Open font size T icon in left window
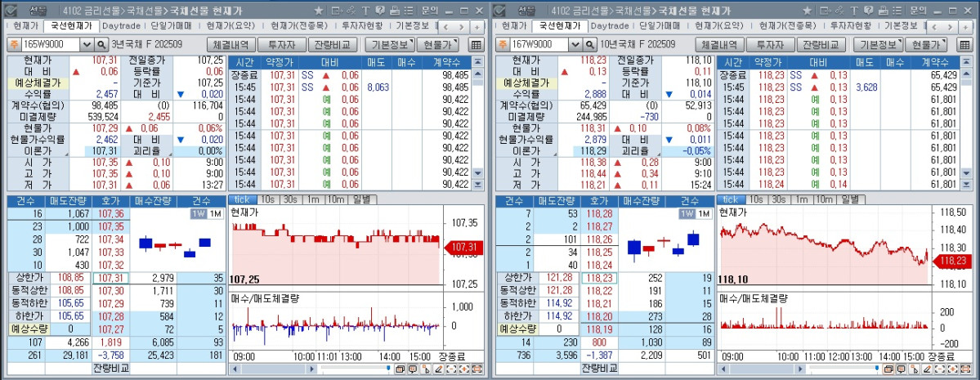The image size is (980, 380). (x=365, y=11)
